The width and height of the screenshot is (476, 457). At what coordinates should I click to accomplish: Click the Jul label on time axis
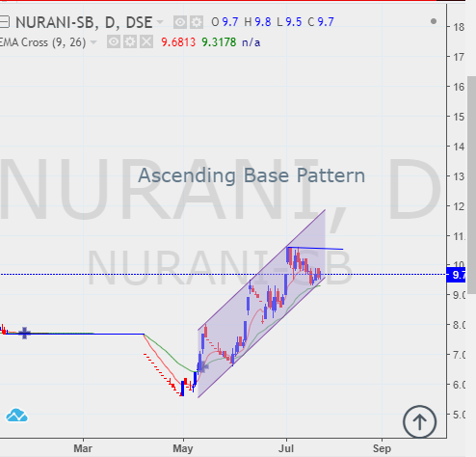[x=286, y=448]
